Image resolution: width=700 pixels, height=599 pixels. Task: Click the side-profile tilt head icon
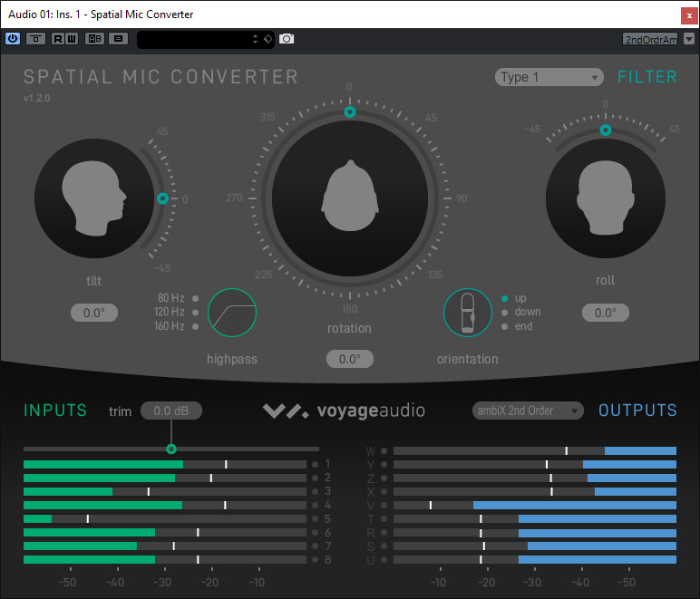pos(93,199)
